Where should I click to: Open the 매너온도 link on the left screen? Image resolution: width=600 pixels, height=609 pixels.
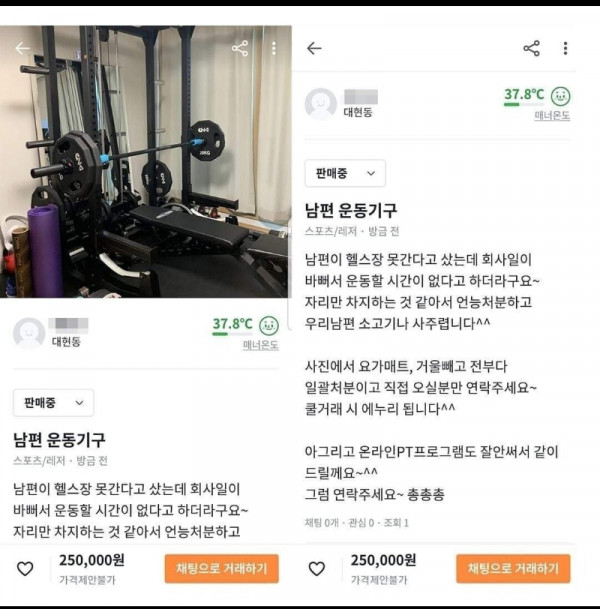coord(260,345)
